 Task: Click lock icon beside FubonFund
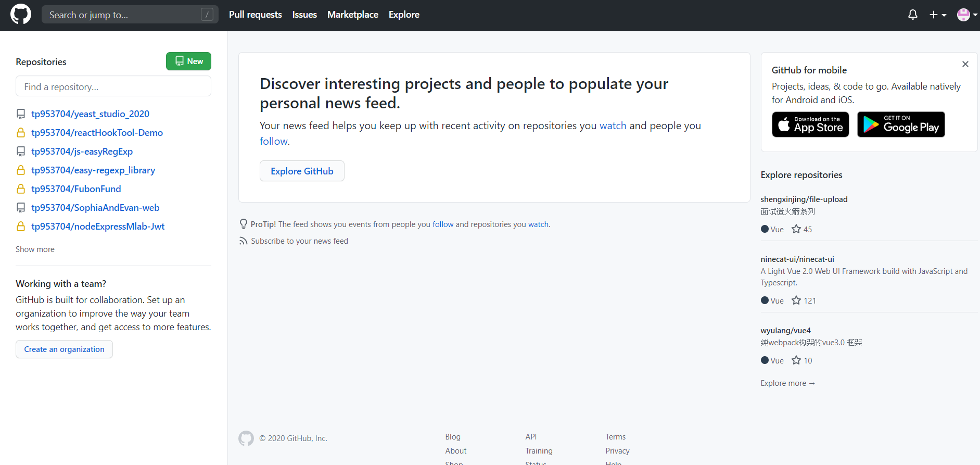[21, 188]
